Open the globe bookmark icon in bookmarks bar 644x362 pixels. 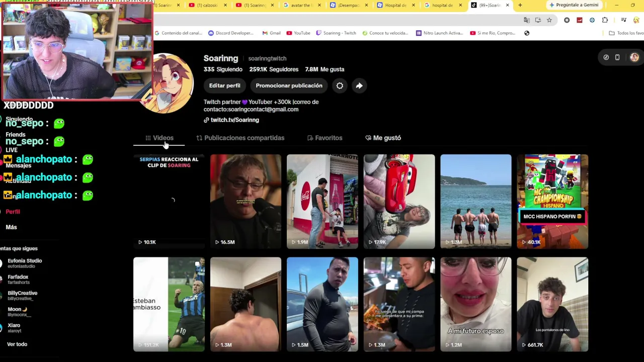pyautogui.click(x=527, y=33)
